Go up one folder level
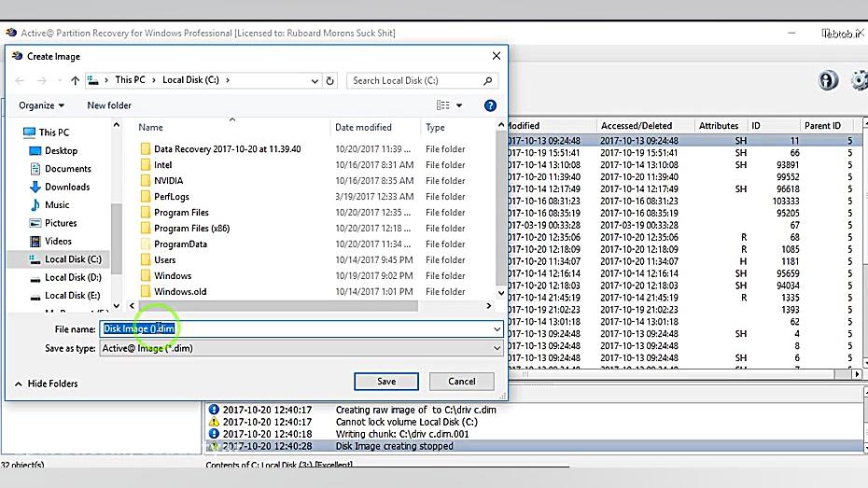 tap(75, 81)
